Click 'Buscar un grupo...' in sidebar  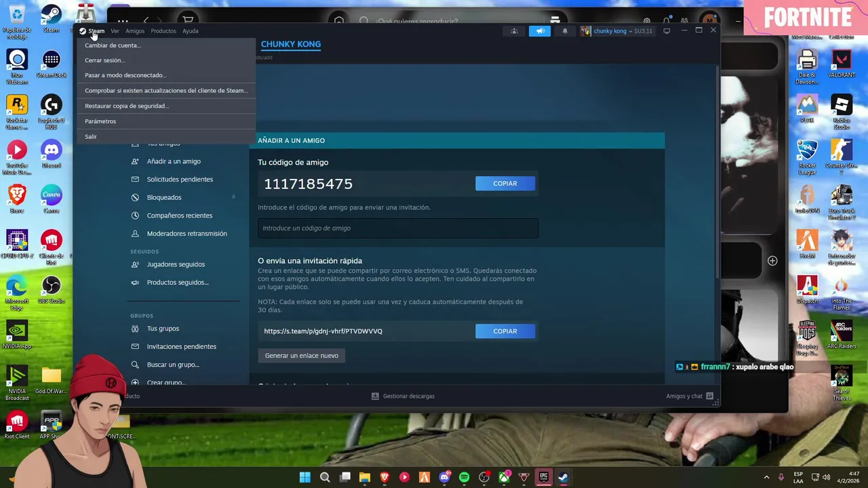point(173,365)
